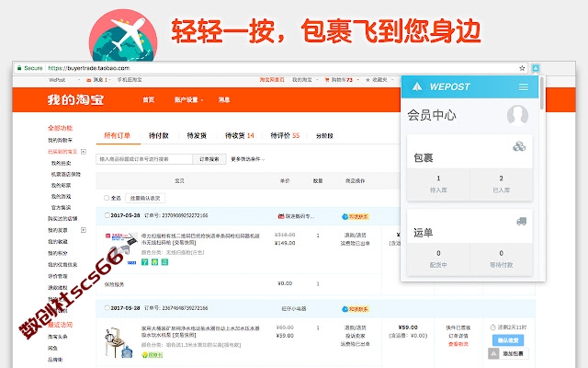Open the member avatar in WePost panel
Image resolution: width=588 pixels, height=368 pixels.
pyautogui.click(x=517, y=115)
